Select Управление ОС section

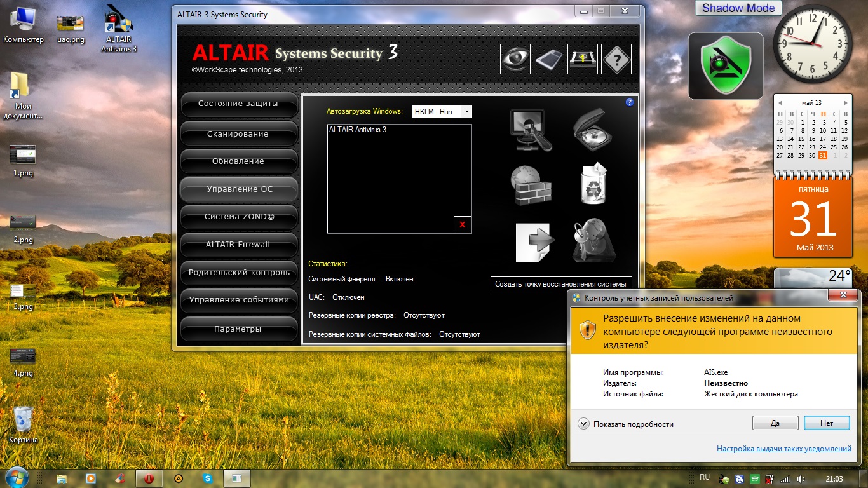tap(238, 189)
